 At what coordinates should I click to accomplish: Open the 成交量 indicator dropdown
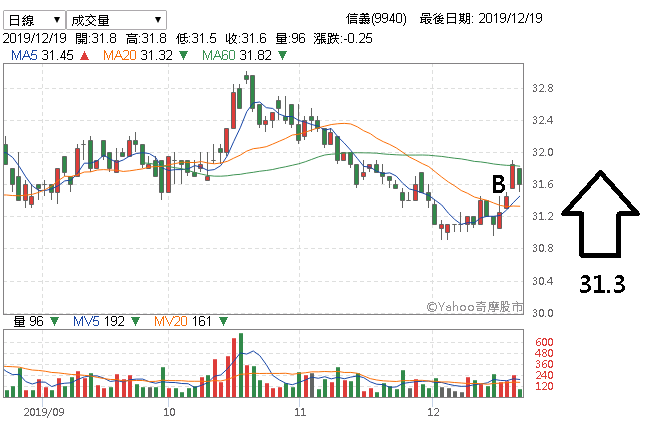click(x=116, y=19)
